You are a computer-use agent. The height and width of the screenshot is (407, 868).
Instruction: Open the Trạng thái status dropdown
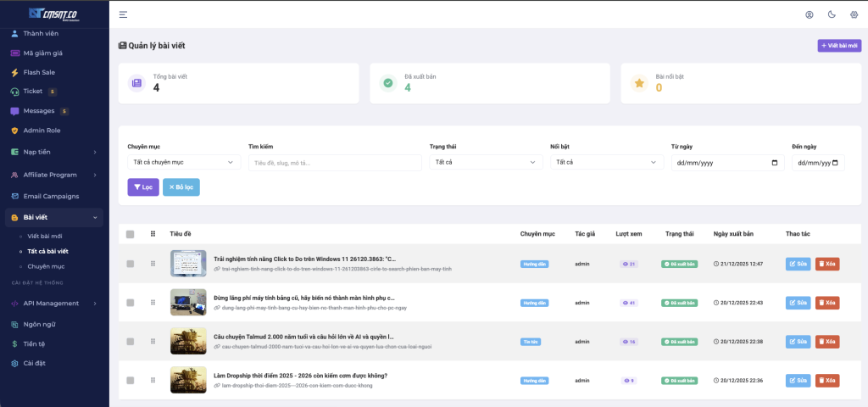click(486, 162)
